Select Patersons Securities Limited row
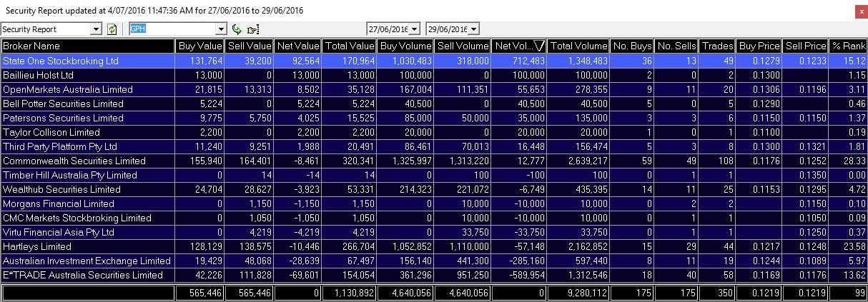The height and width of the screenshot is (302, 868). (433, 119)
